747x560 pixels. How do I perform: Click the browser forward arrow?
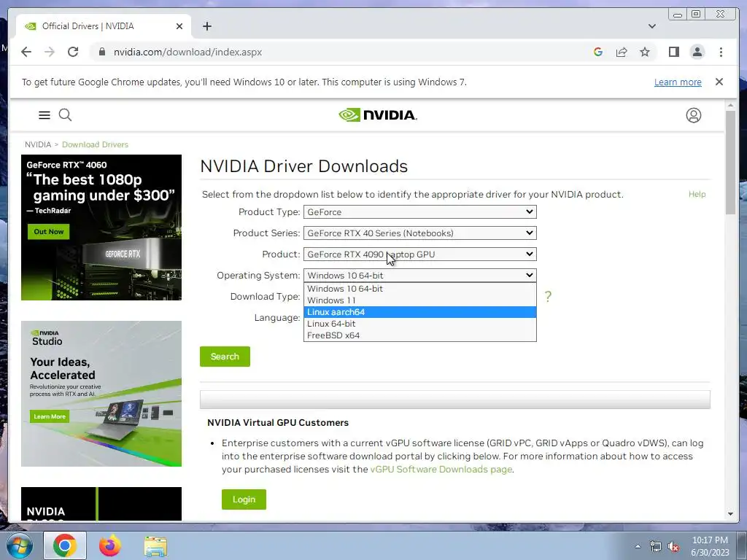tap(50, 52)
